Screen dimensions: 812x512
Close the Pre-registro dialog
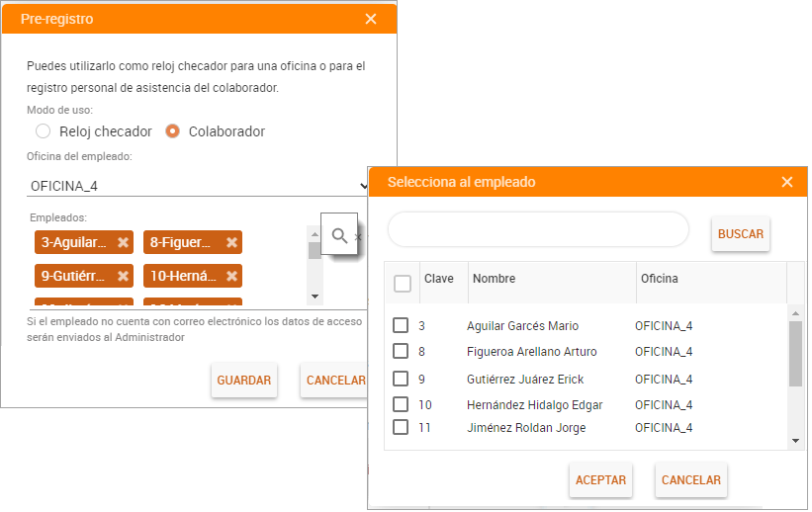click(371, 19)
